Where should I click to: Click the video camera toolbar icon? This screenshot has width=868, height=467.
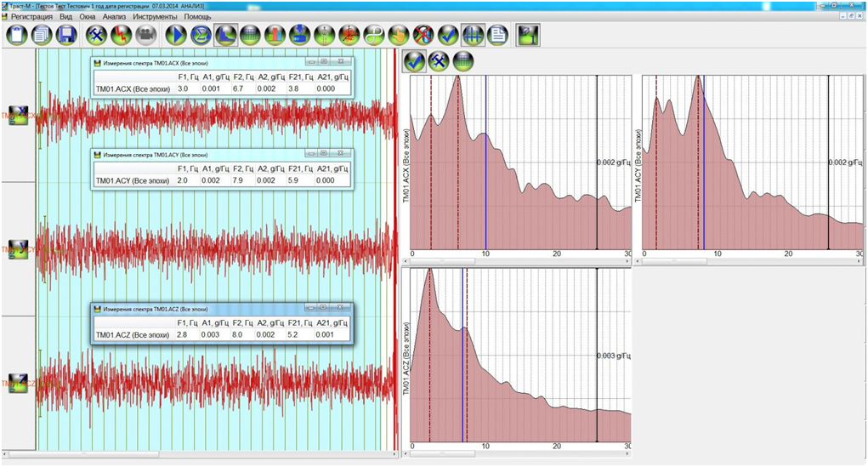[145, 35]
